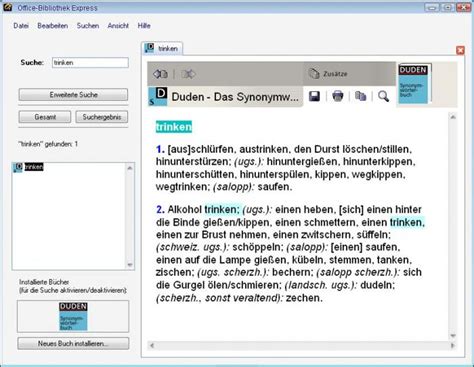Open the Bearbeiten menu
The image size is (474, 367).
tap(53, 26)
